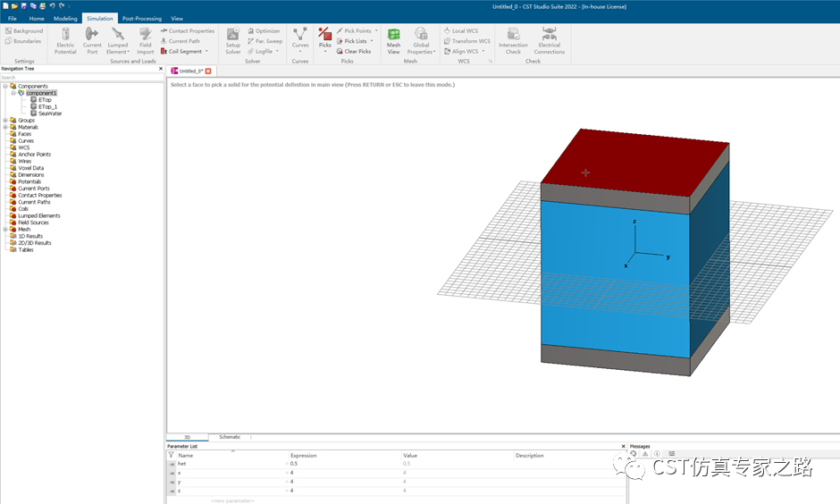
Task: Switch to the Home ribbon tab
Action: 37,18
